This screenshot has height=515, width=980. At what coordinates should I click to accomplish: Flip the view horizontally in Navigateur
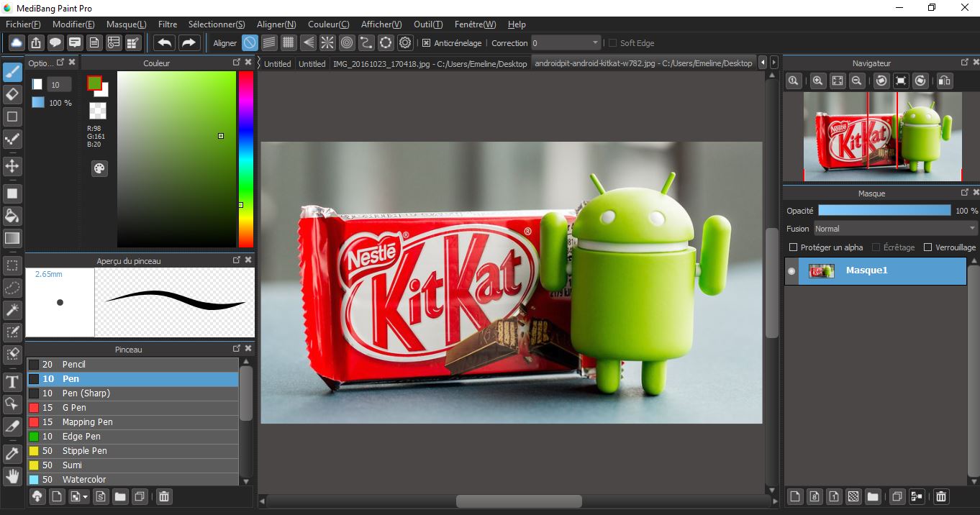[x=945, y=81]
